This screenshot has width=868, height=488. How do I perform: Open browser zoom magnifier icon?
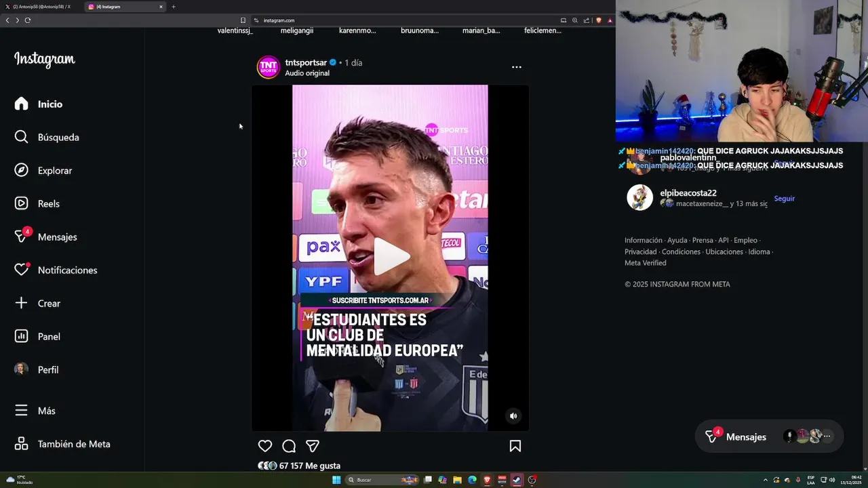(x=575, y=20)
